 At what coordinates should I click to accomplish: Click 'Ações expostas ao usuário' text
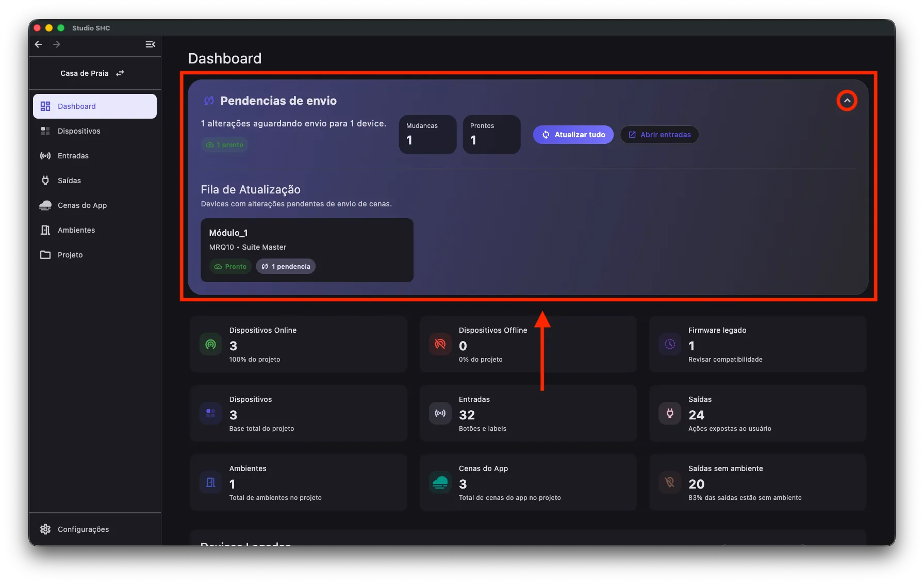click(730, 429)
